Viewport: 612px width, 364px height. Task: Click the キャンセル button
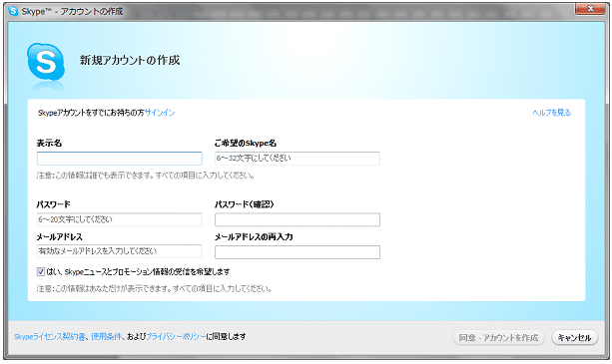click(x=574, y=337)
